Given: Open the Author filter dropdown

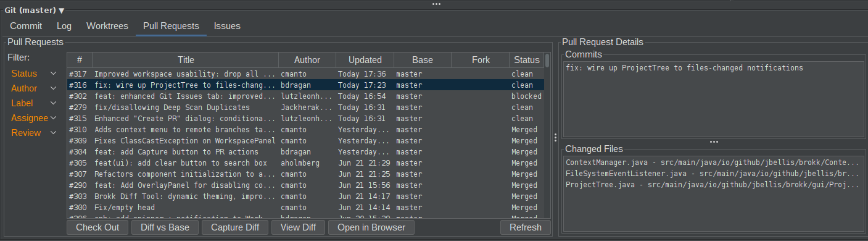Looking at the screenshot, I should (33, 88).
